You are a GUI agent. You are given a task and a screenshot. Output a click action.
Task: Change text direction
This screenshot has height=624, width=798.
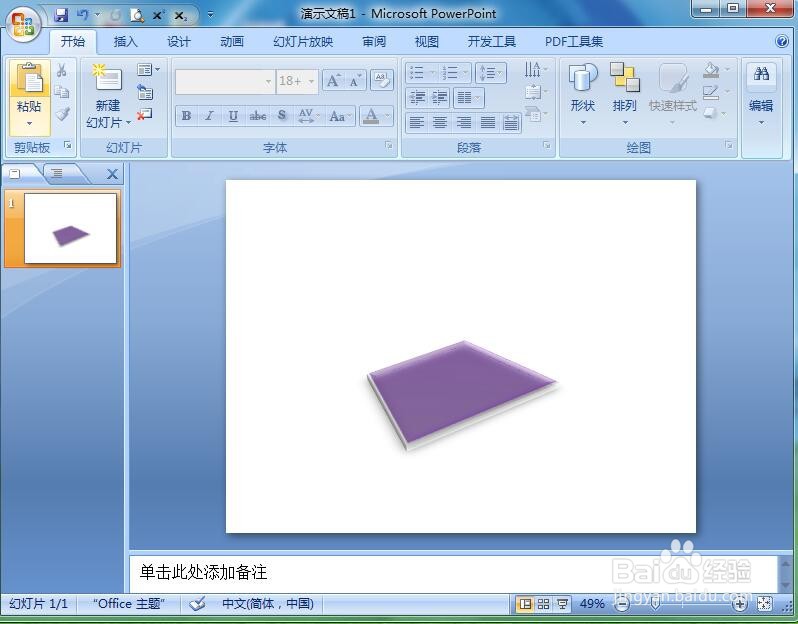pyautogui.click(x=535, y=70)
